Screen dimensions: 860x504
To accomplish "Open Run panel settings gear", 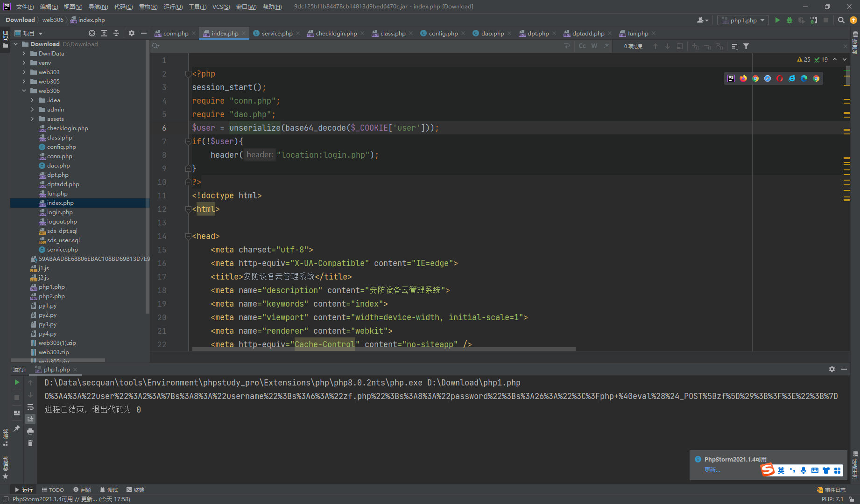I will point(832,369).
